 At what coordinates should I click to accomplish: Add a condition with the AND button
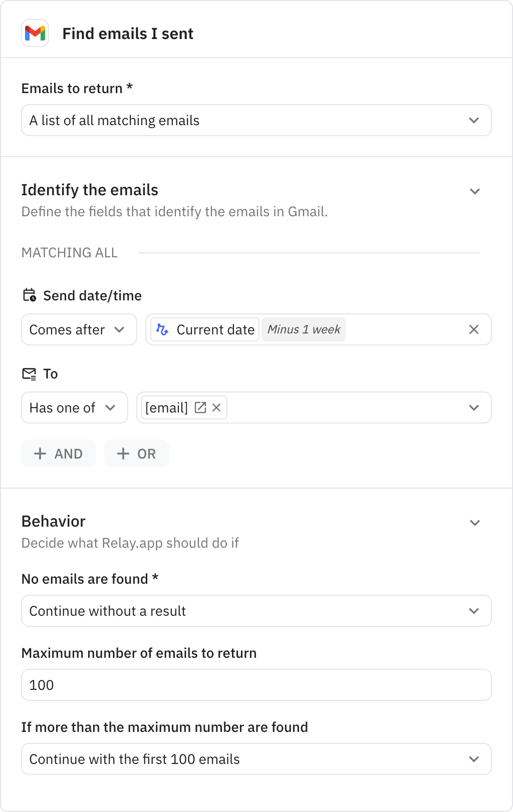coord(58,454)
